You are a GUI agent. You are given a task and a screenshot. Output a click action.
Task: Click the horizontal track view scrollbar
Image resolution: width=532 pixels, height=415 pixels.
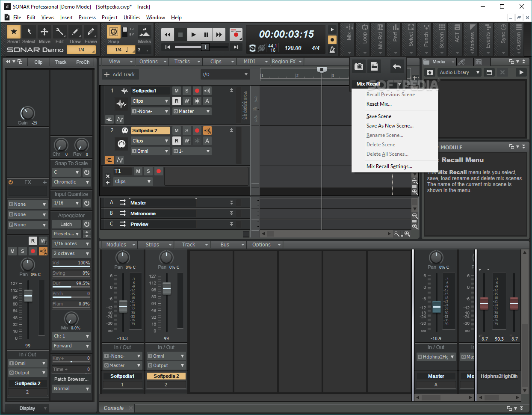pos(326,234)
